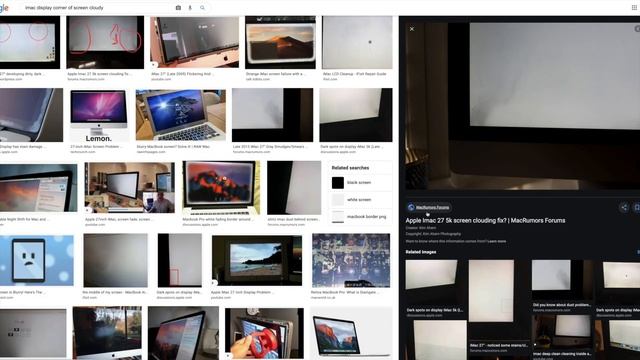Open the beach scene display problem thumbnail
Screen dimensions: 640x360
257,260
